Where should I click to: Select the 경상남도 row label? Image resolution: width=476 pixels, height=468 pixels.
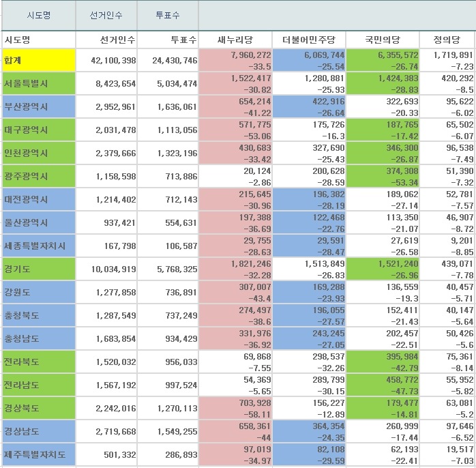click(x=39, y=431)
